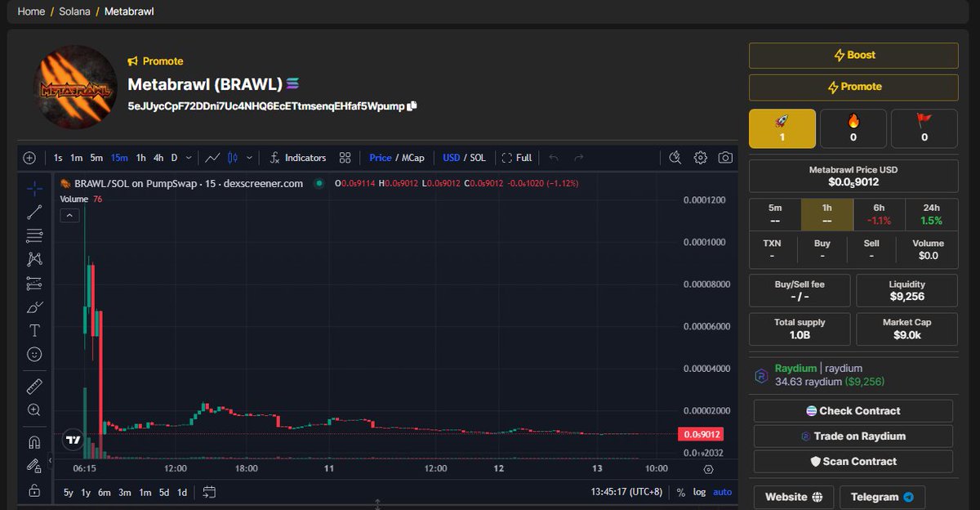Select the 5m stats tab

[775, 213]
